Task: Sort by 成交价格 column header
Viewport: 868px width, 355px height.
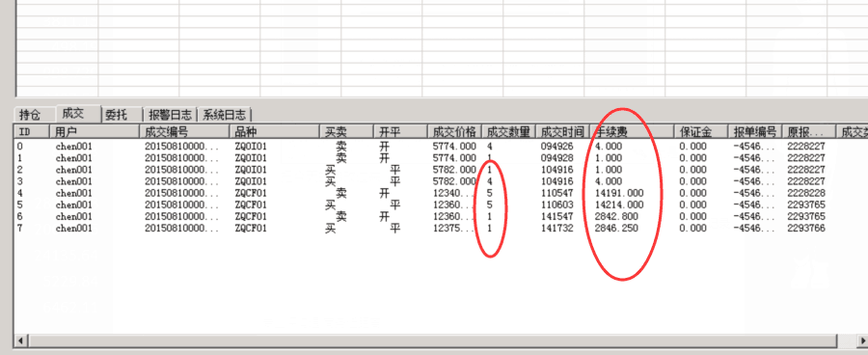Action: (454, 132)
